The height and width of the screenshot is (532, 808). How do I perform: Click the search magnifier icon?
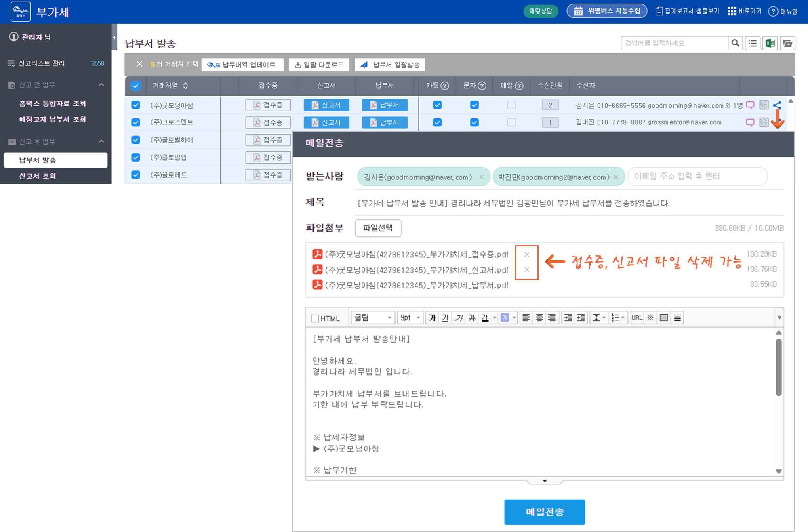pos(735,43)
